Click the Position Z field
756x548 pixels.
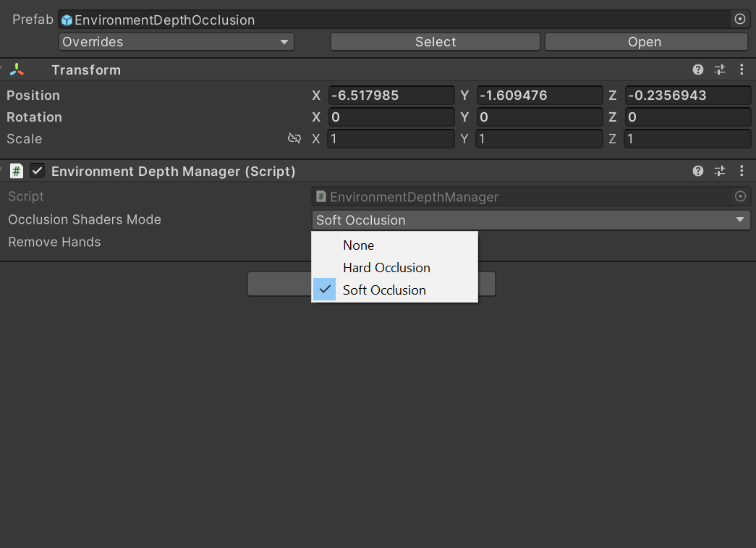tap(687, 95)
